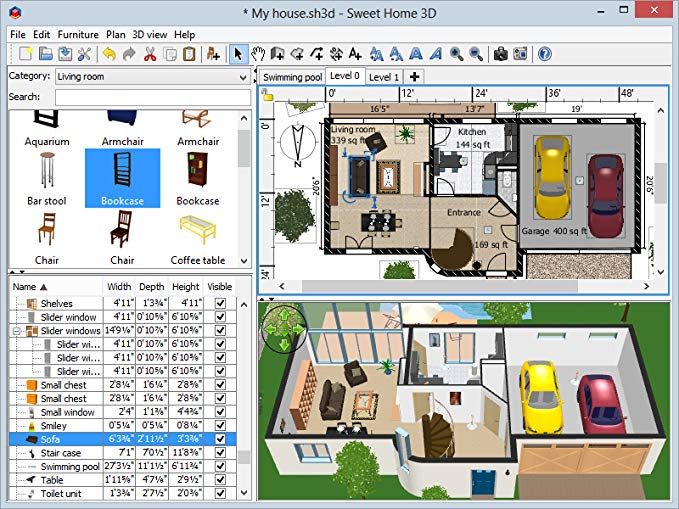Click the Create photo camera icon
This screenshot has width=679, height=509.
(501, 54)
